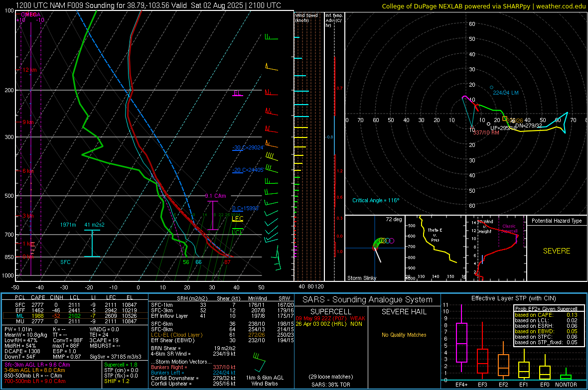Click TEI = 24 value
This screenshot has width=588, height=390.
[99, 335]
